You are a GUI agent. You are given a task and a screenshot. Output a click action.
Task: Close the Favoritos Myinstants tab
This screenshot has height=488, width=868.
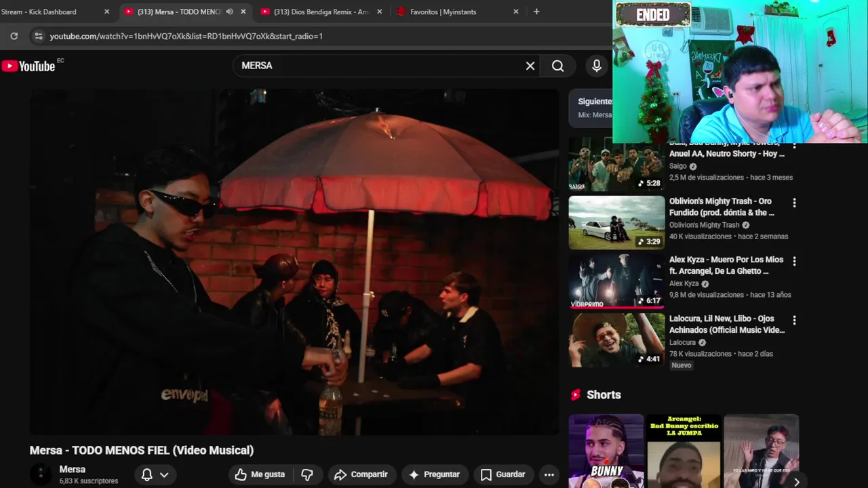516,12
